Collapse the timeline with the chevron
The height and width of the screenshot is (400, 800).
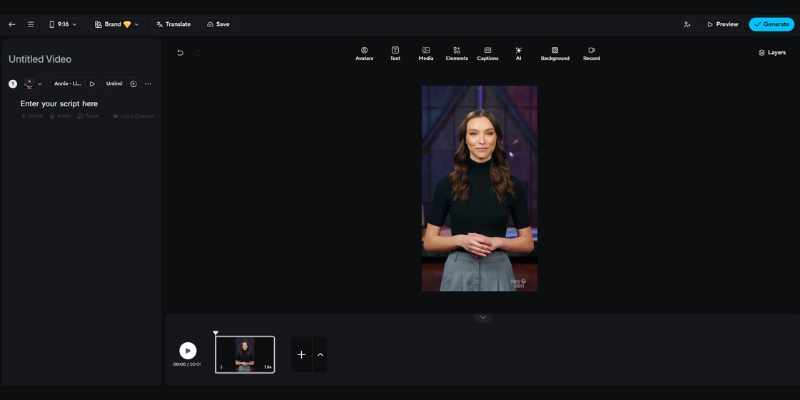tap(483, 317)
